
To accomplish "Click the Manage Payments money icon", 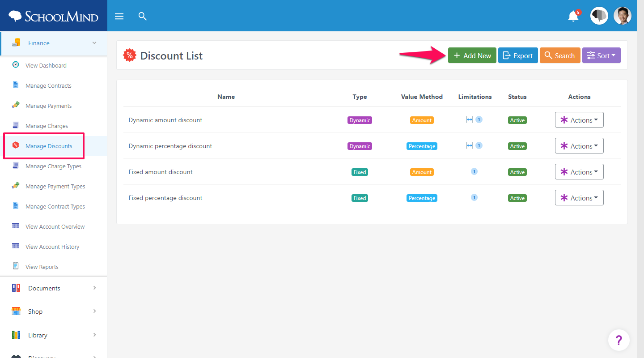I will 16,105.
